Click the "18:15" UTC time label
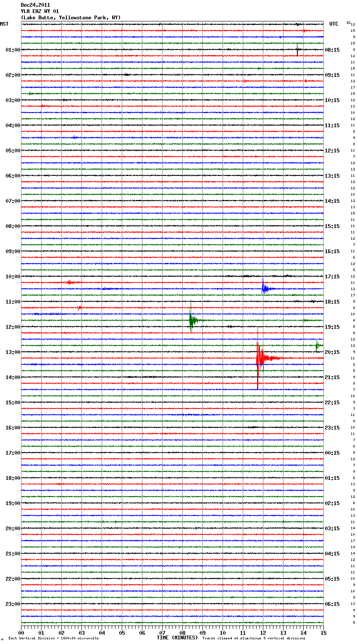Image resolution: width=357 pixels, height=644 pixels. click(332, 302)
